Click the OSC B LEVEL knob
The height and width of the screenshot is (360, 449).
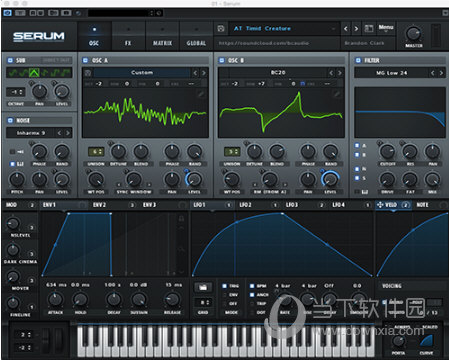(x=330, y=179)
